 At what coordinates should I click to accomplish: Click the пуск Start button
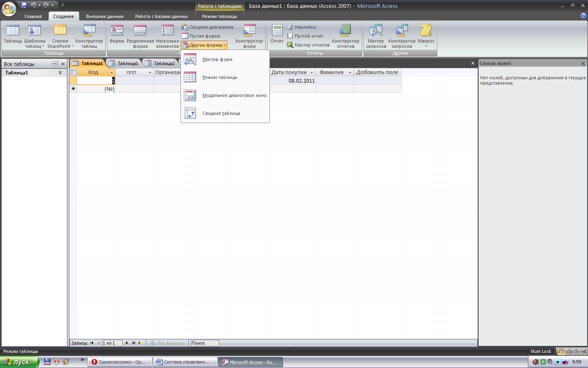(19, 362)
